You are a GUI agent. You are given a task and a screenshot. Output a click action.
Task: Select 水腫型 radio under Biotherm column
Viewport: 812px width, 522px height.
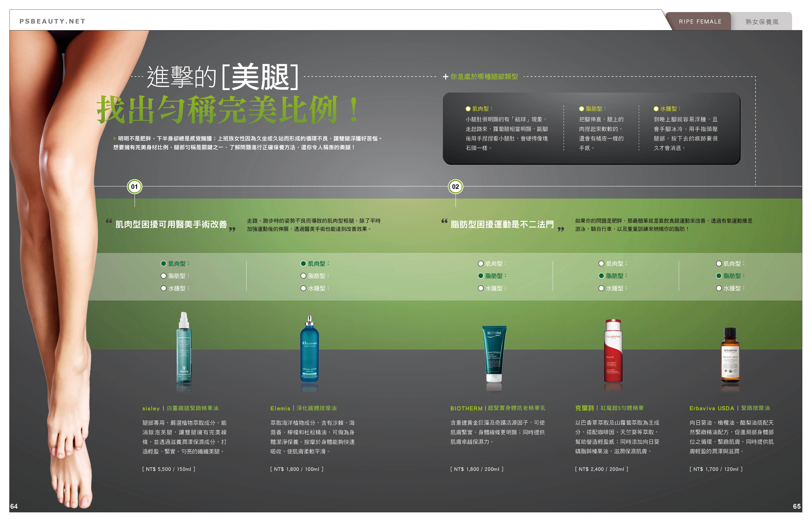click(481, 288)
